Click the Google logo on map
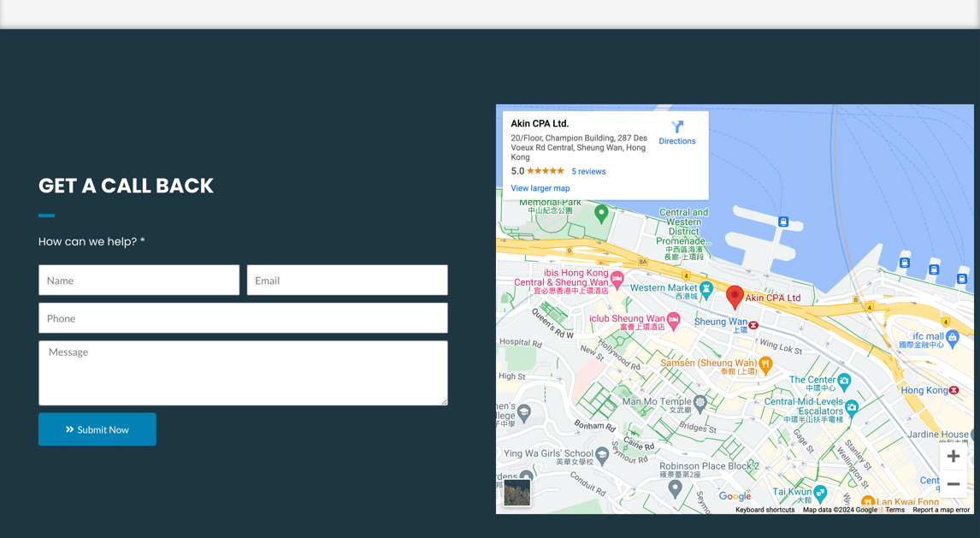The height and width of the screenshot is (538, 980). [x=735, y=496]
